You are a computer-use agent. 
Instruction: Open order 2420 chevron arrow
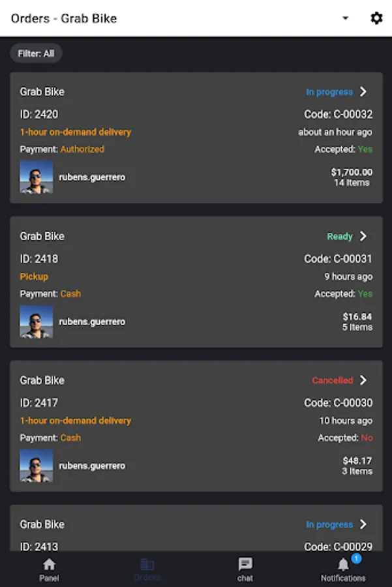(363, 92)
